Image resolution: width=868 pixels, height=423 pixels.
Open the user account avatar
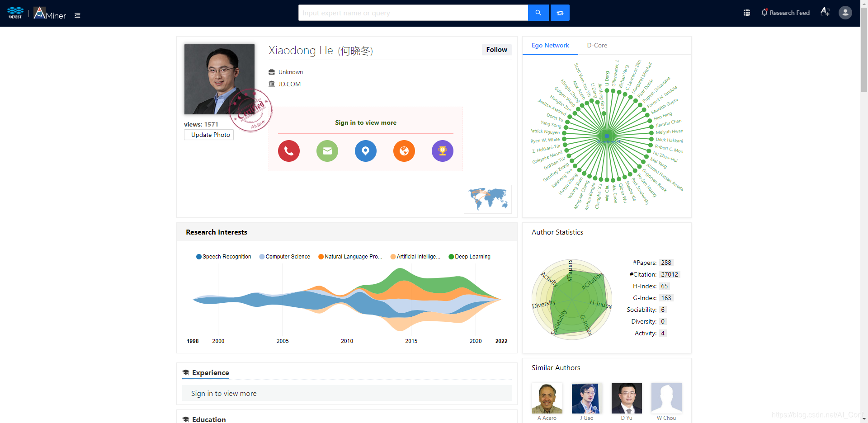[845, 13]
